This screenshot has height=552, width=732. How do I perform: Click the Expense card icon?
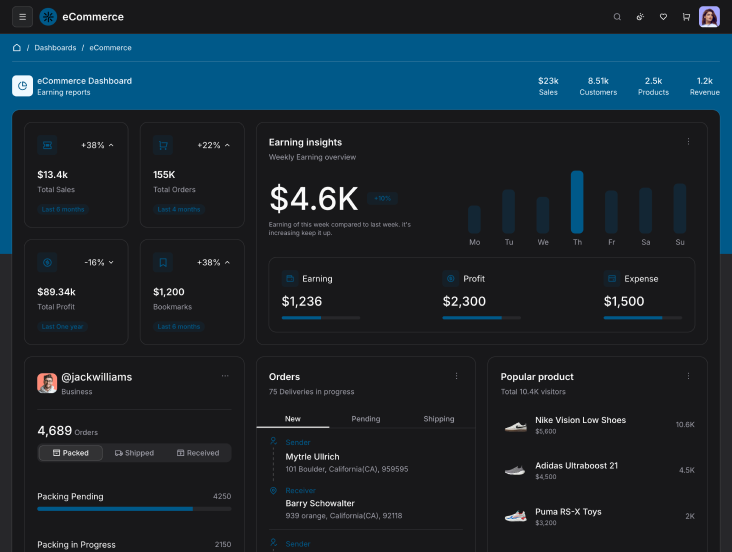(x=612, y=279)
